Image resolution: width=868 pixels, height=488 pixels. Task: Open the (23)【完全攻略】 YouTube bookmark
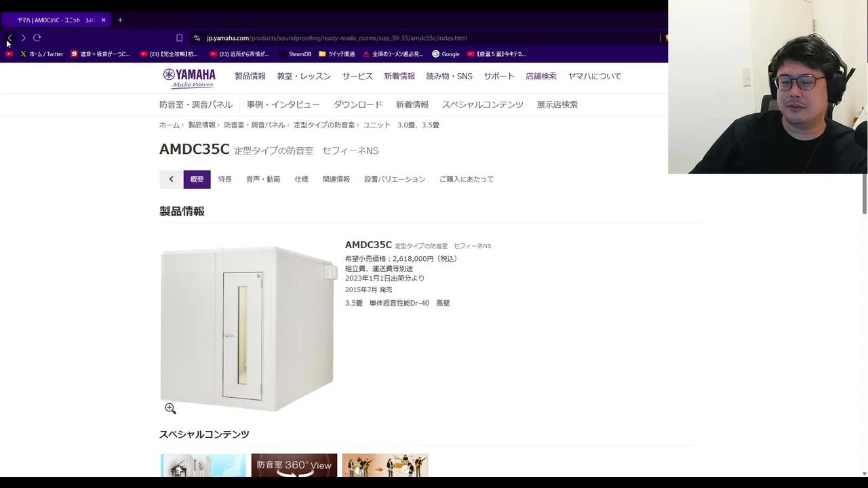coord(169,54)
